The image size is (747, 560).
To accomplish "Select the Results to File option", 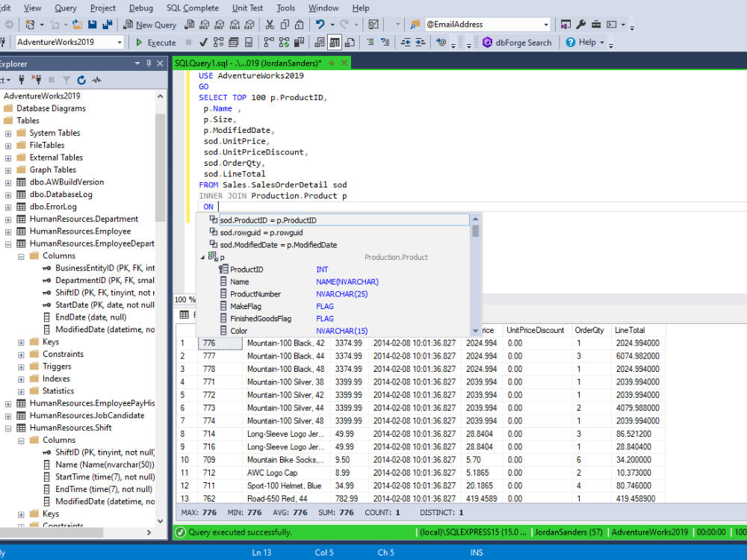I will coord(350,43).
